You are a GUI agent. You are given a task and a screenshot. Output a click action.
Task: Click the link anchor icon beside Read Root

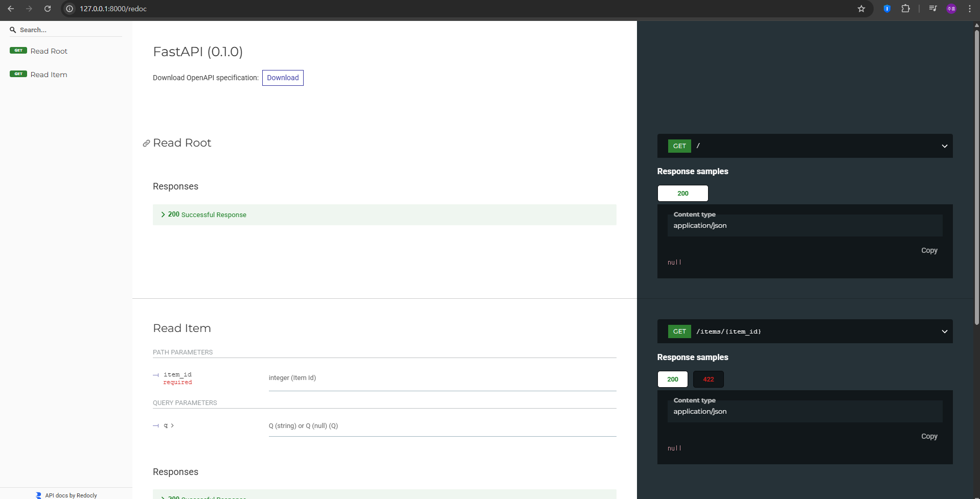tap(146, 144)
